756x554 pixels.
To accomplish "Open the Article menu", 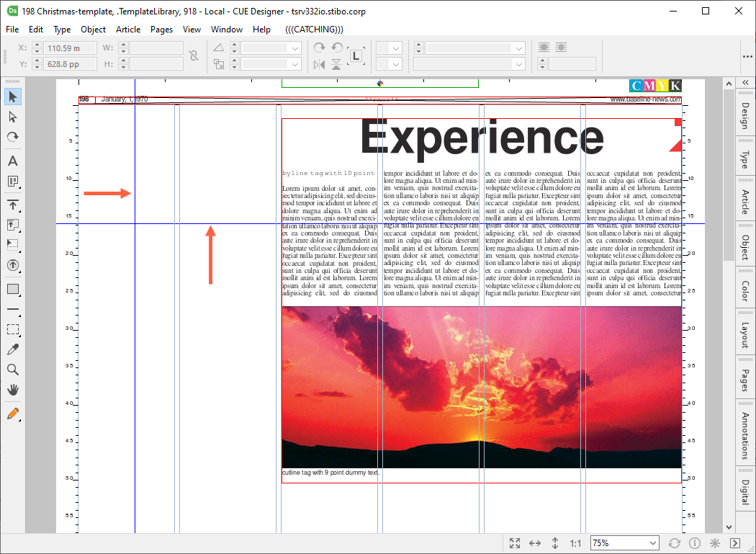I will click(x=128, y=30).
